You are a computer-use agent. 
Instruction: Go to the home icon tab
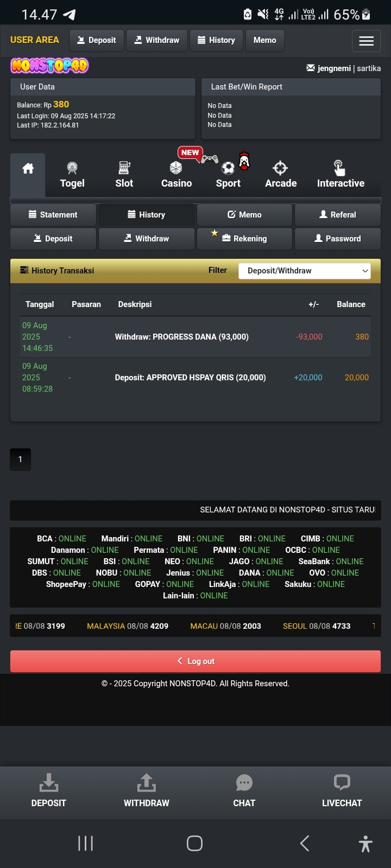pyautogui.click(x=28, y=169)
